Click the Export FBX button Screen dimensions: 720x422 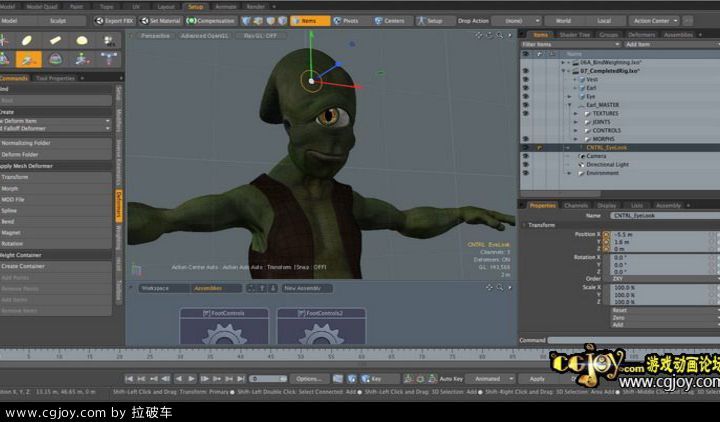pyautogui.click(x=114, y=21)
